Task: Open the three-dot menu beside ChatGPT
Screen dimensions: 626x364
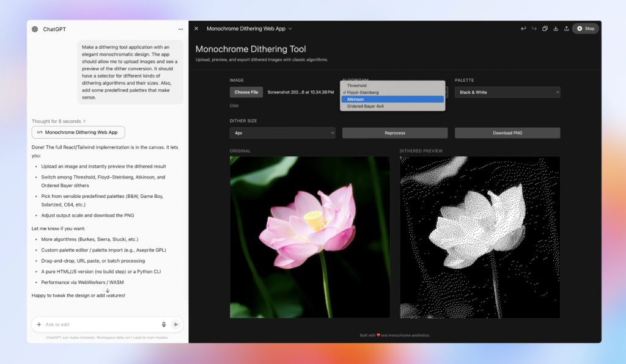Action: click(180, 29)
